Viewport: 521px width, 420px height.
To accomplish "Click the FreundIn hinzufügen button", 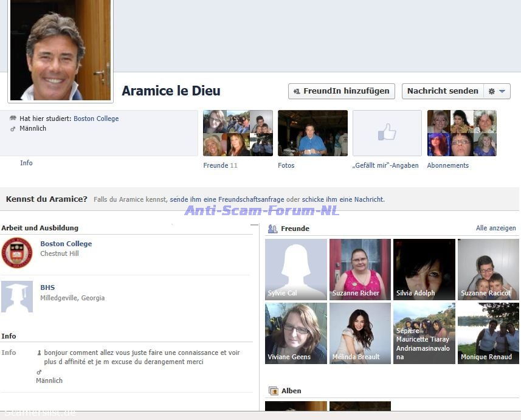I will 341,91.
